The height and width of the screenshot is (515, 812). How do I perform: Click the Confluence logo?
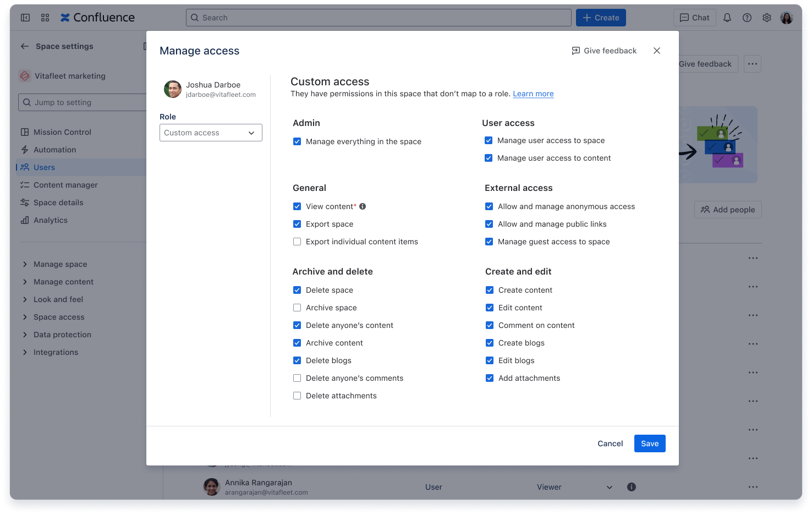pos(97,17)
